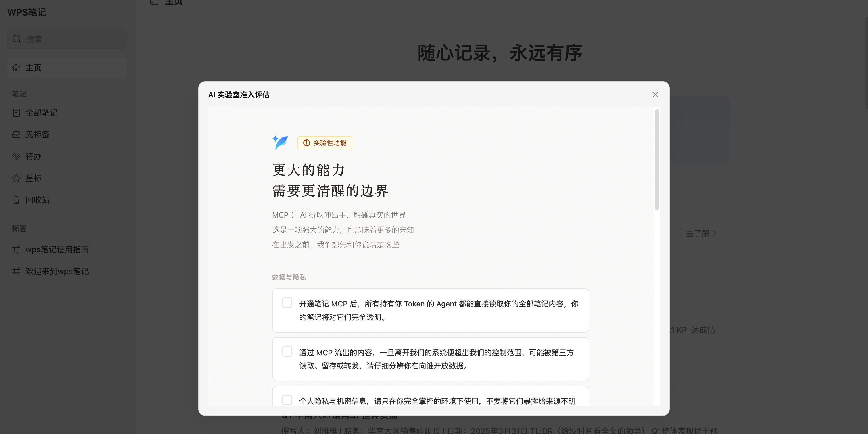Click the search magnifier icon
Viewport: 868px width, 434px height.
pyautogui.click(x=17, y=39)
